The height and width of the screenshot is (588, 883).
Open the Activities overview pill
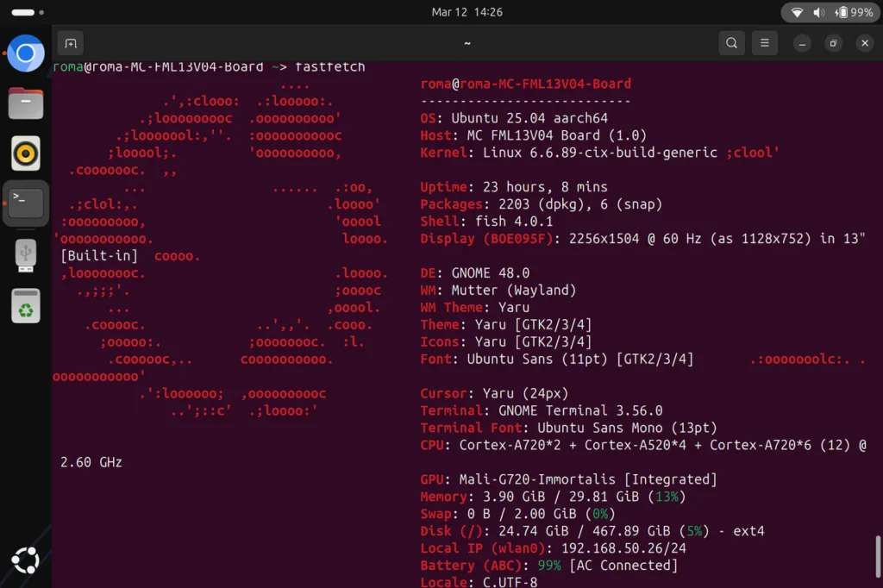coord(27,12)
